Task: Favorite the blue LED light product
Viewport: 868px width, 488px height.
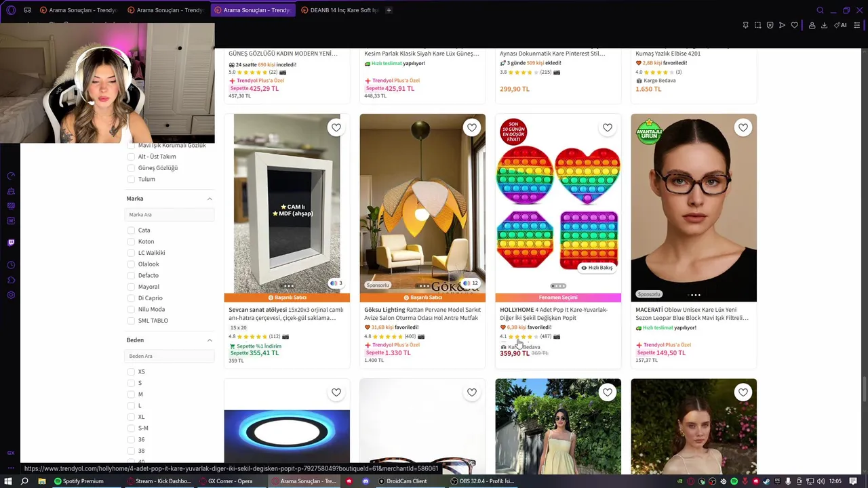Action: point(336,392)
